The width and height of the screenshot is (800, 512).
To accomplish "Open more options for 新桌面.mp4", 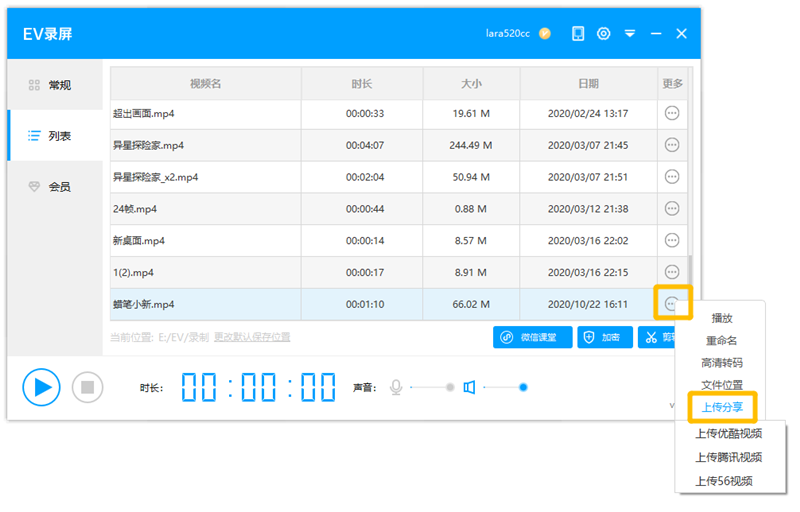I will click(672, 240).
